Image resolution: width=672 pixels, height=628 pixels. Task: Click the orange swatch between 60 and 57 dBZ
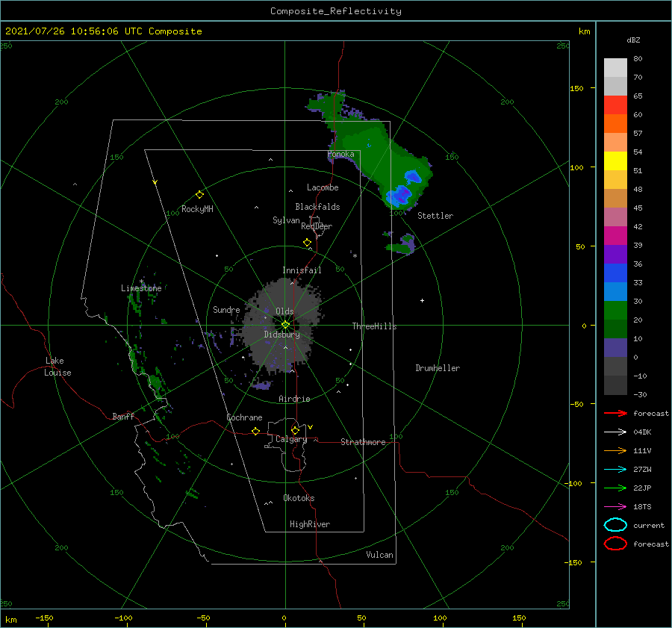point(615,124)
